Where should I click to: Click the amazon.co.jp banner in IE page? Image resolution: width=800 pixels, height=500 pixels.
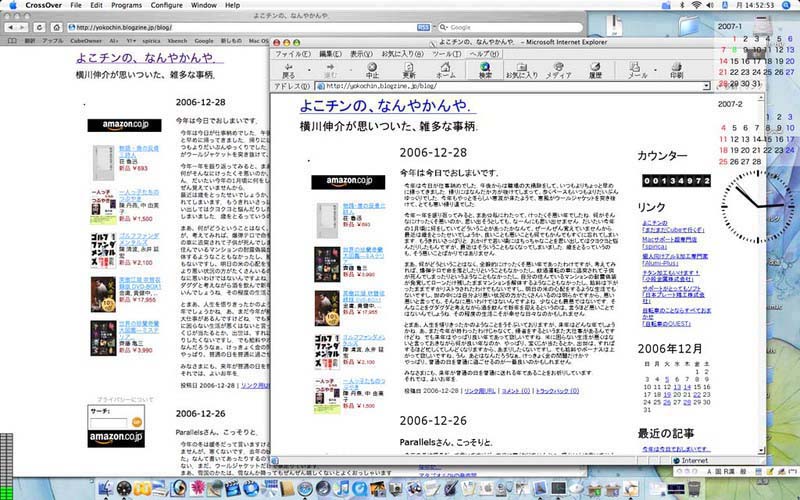(x=348, y=182)
